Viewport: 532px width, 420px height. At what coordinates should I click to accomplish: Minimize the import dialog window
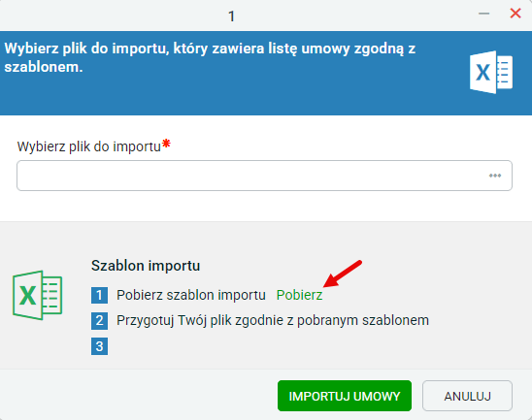coord(483,14)
